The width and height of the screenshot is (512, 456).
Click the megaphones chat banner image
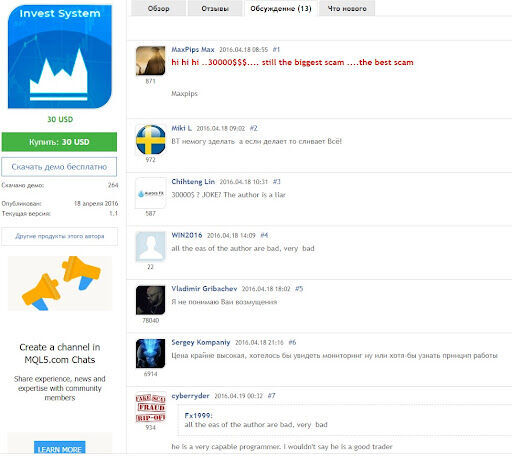[x=60, y=283]
